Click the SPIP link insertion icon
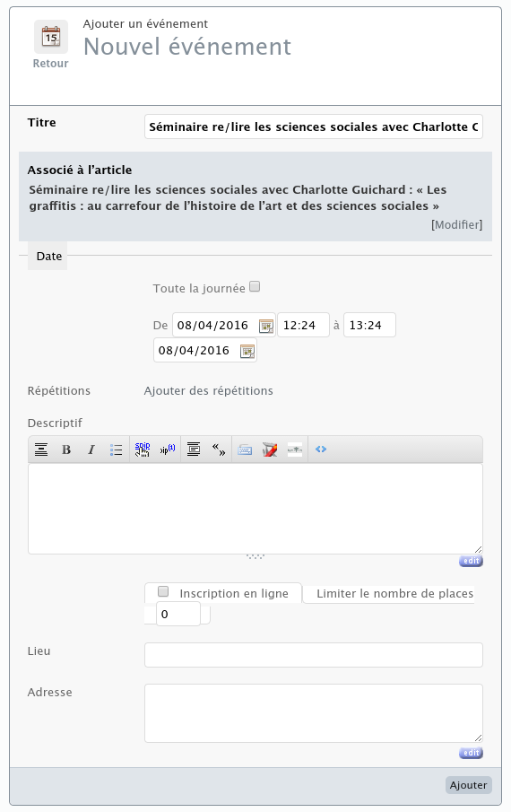This screenshot has width=511, height=812. (x=143, y=450)
